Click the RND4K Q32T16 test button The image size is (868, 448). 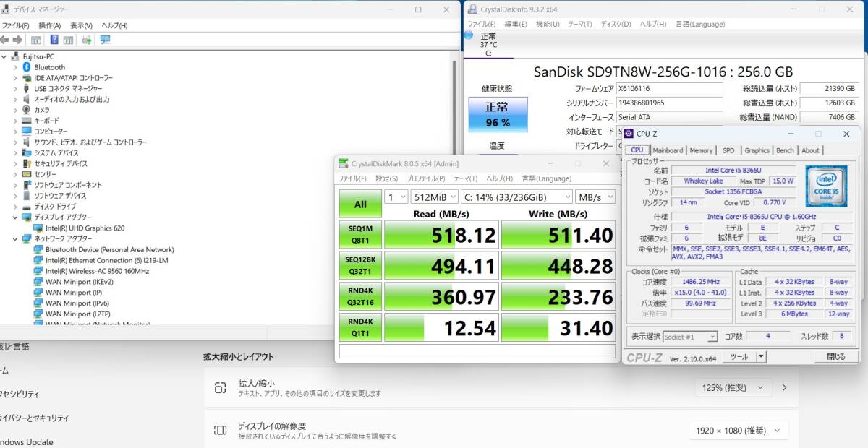(360, 296)
